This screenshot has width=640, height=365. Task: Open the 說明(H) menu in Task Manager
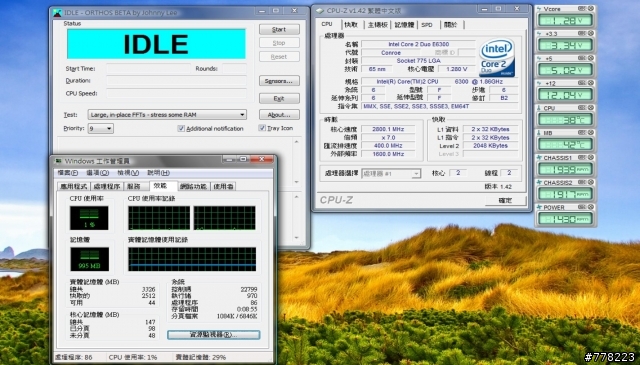tap(158, 173)
